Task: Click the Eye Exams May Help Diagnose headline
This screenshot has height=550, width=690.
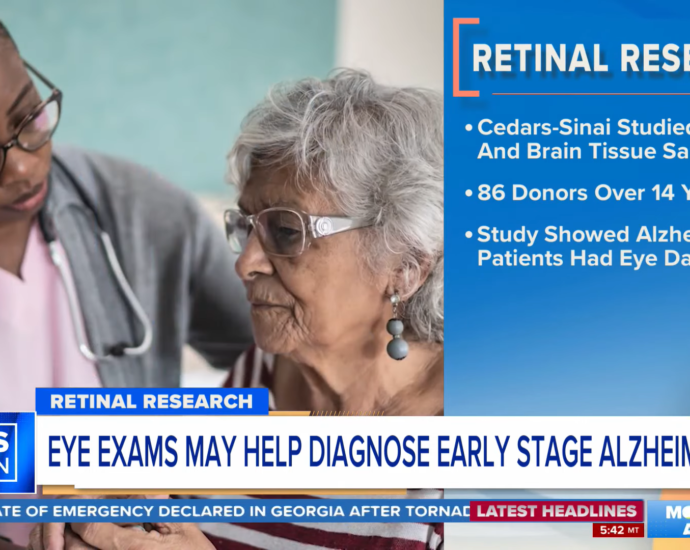Action: 368,452
